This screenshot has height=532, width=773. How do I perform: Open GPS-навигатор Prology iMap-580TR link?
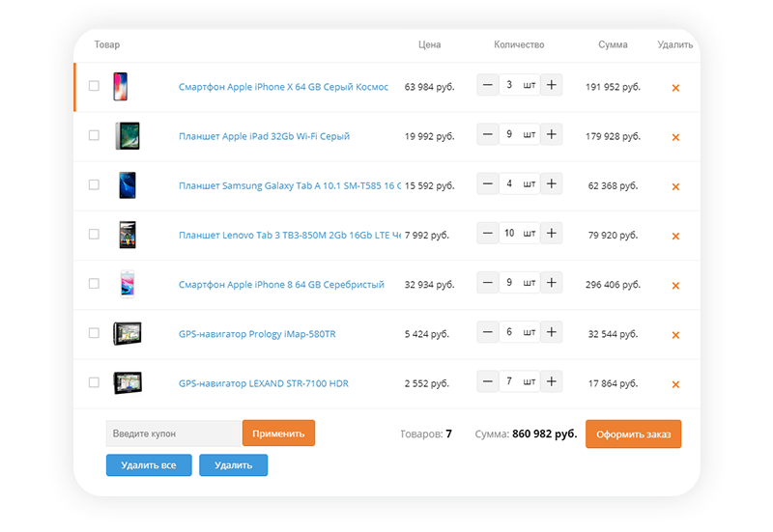[257, 334]
